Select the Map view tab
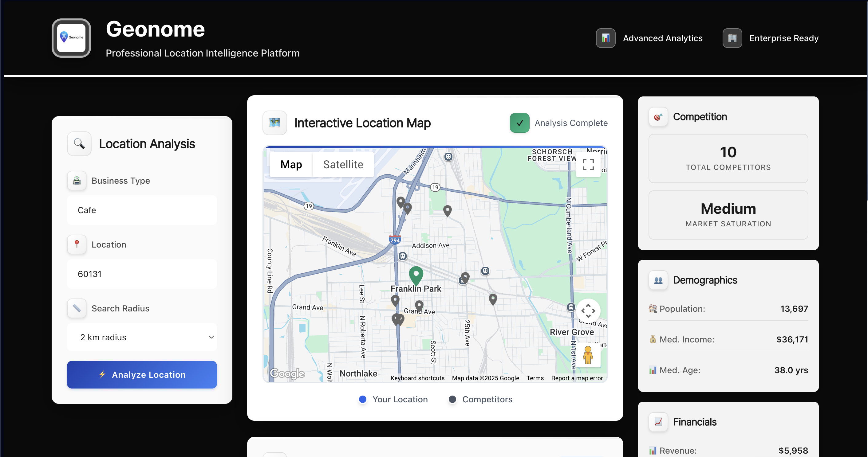The image size is (868, 457). 291,165
